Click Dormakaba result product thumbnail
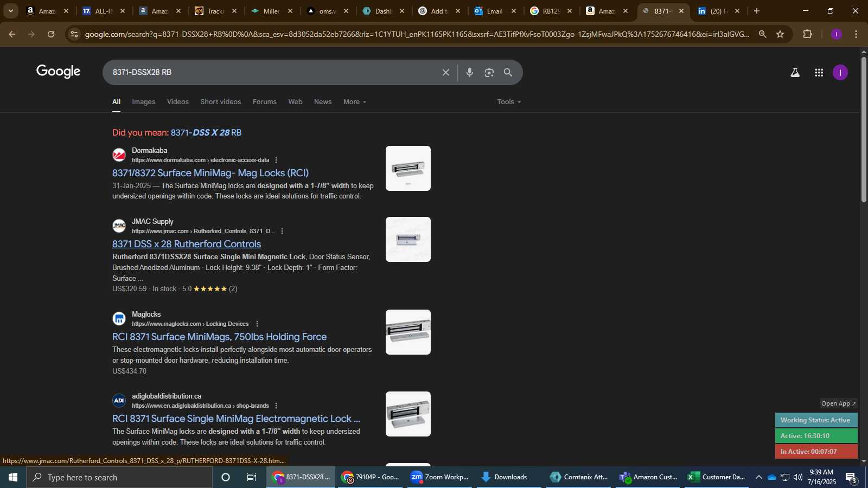868x488 pixels. tap(408, 168)
